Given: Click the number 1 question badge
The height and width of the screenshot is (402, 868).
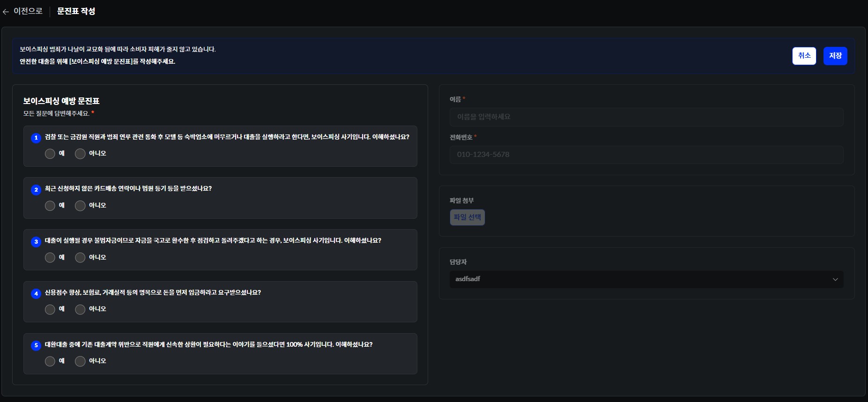Looking at the screenshot, I should [x=36, y=138].
